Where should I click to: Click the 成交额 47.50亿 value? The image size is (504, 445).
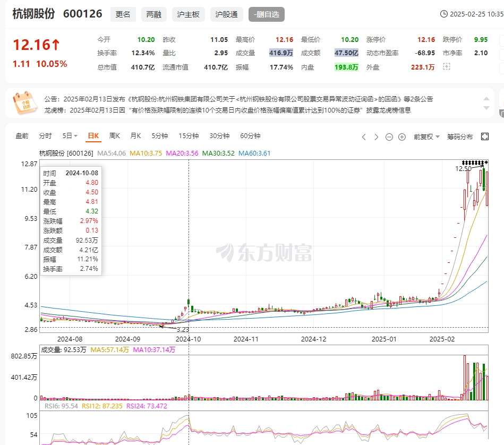pos(346,53)
